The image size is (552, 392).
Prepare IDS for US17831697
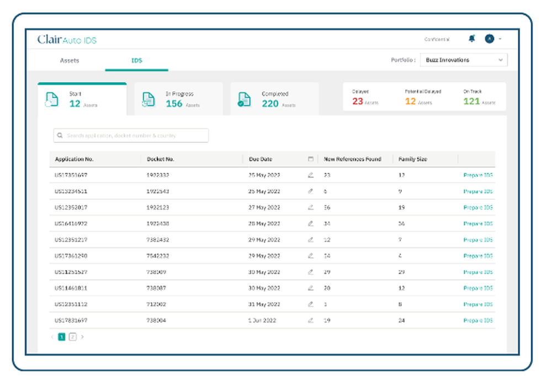[478, 321]
